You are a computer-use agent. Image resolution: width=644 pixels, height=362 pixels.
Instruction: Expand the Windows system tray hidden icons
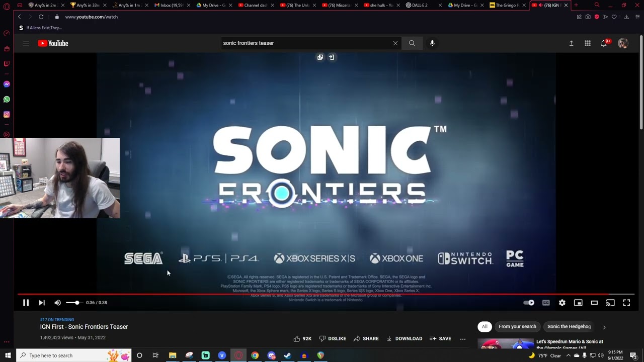coord(568,355)
